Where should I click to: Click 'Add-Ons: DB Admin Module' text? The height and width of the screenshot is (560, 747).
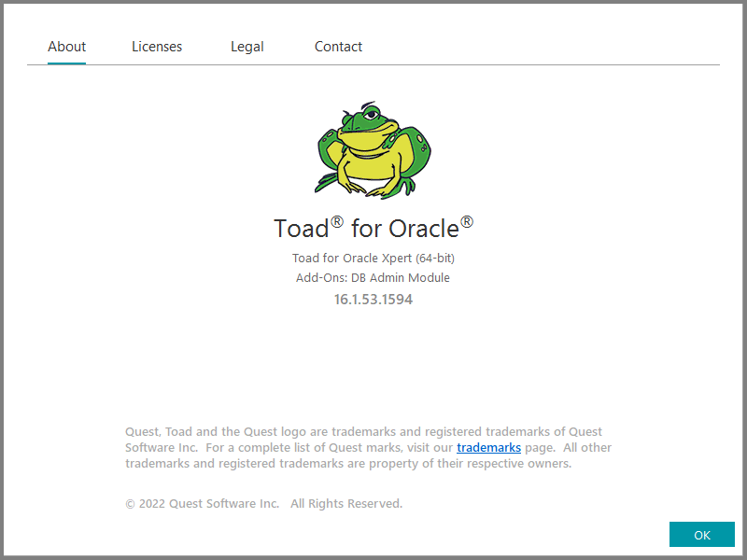[x=373, y=277]
